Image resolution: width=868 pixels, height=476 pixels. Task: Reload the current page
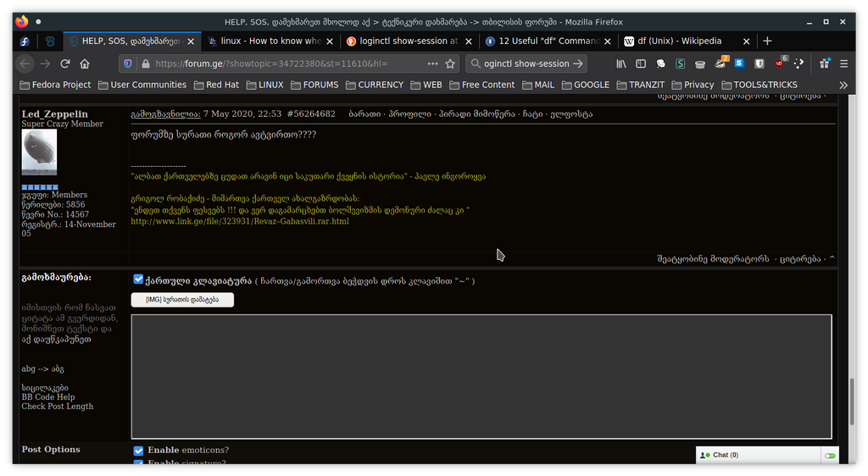pos(64,64)
